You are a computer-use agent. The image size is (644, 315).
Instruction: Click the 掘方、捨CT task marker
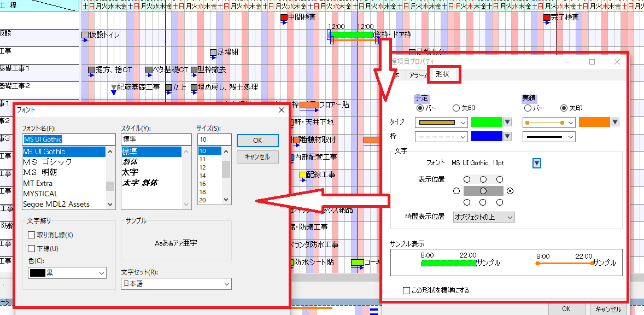(91, 70)
